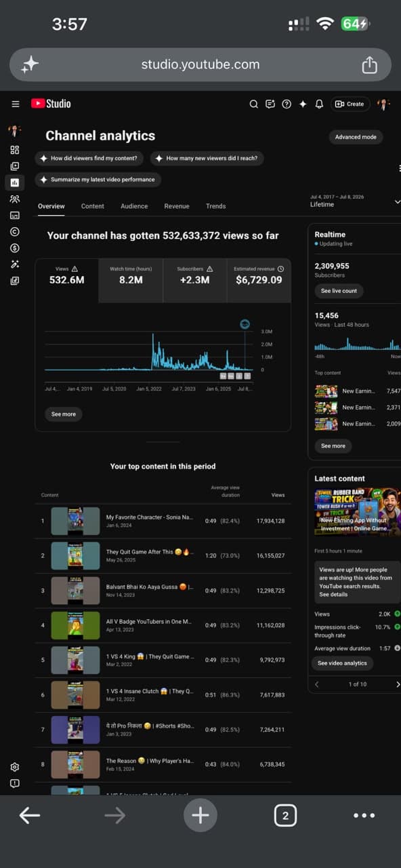Open Copyright icon in sidebar
The image size is (401, 868).
15,232
